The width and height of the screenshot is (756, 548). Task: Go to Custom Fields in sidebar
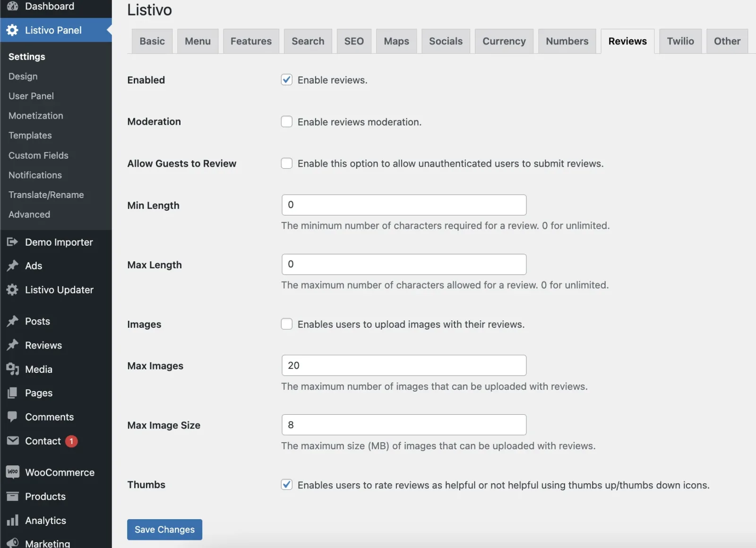(38, 155)
